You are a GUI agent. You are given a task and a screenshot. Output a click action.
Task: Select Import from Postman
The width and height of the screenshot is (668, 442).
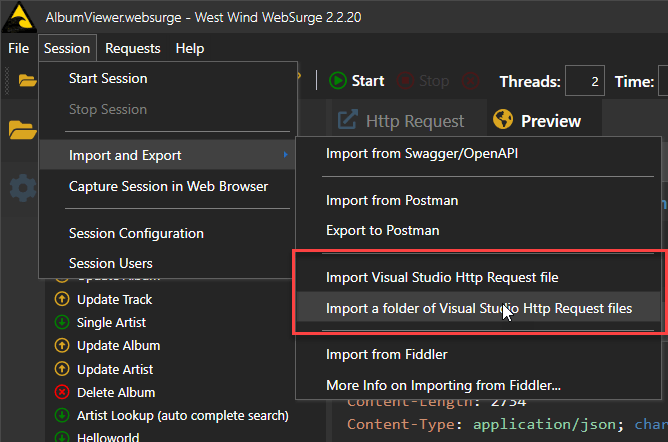(x=478, y=200)
